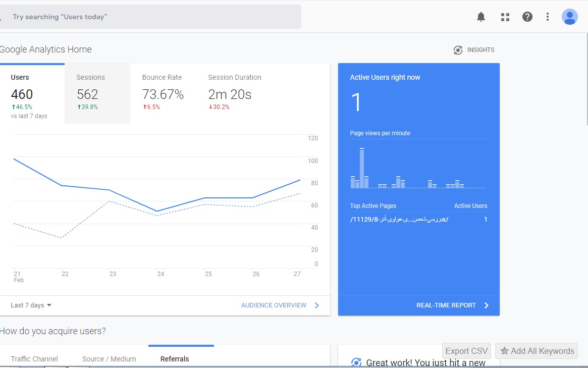The image size is (588, 368).
Task: Click the Session Duration value 2m 20s
Action: pyautogui.click(x=230, y=94)
